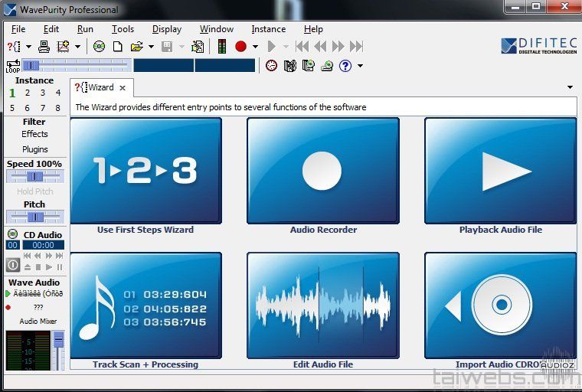Image resolution: width=582 pixels, height=392 pixels.
Task: Open the CD audio disc icon in toolbar
Action: tap(99, 47)
